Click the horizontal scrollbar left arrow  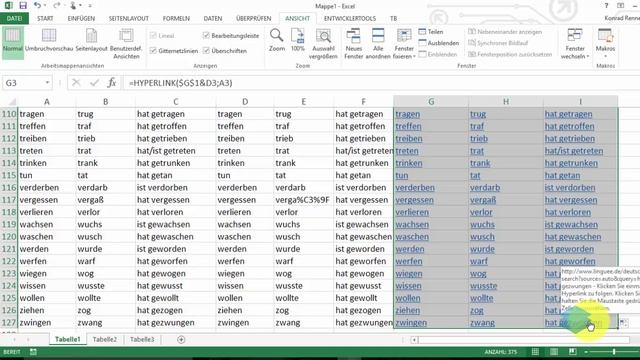414,340
